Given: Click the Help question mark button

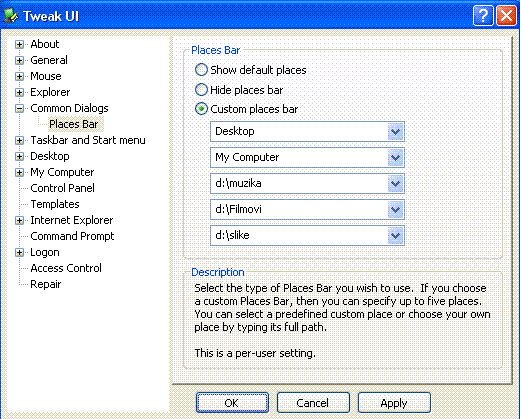Looking at the screenshot, I should [483, 16].
